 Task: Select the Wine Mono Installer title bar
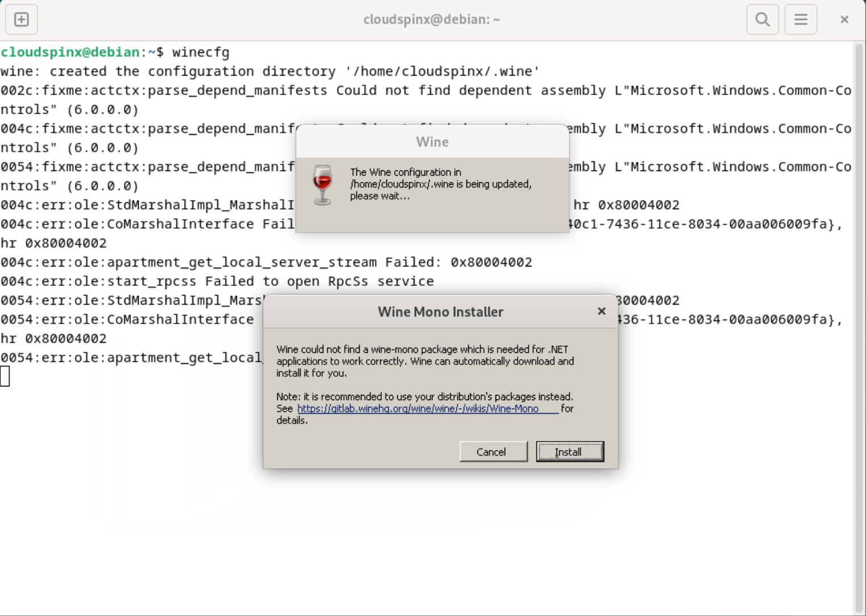click(440, 311)
